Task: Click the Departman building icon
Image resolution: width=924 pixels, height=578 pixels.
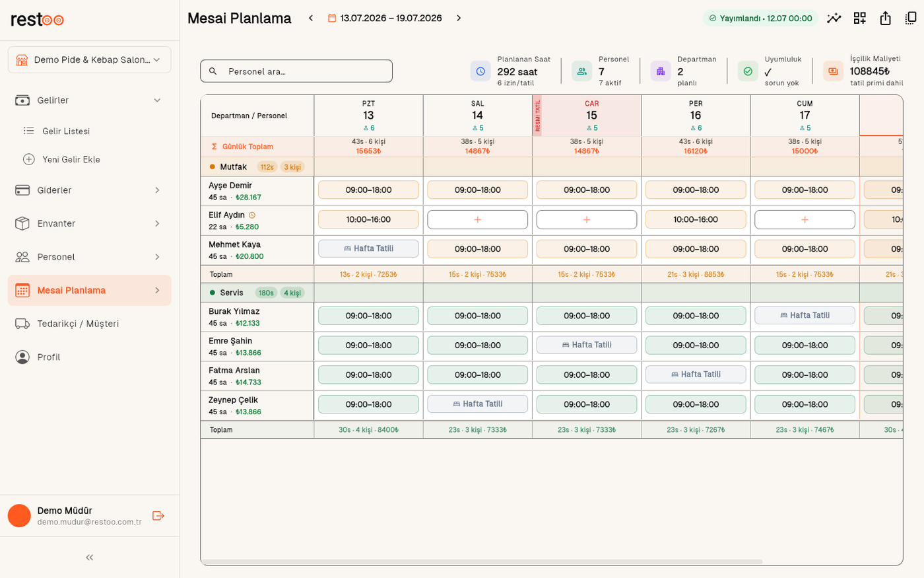Action: tap(661, 71)
